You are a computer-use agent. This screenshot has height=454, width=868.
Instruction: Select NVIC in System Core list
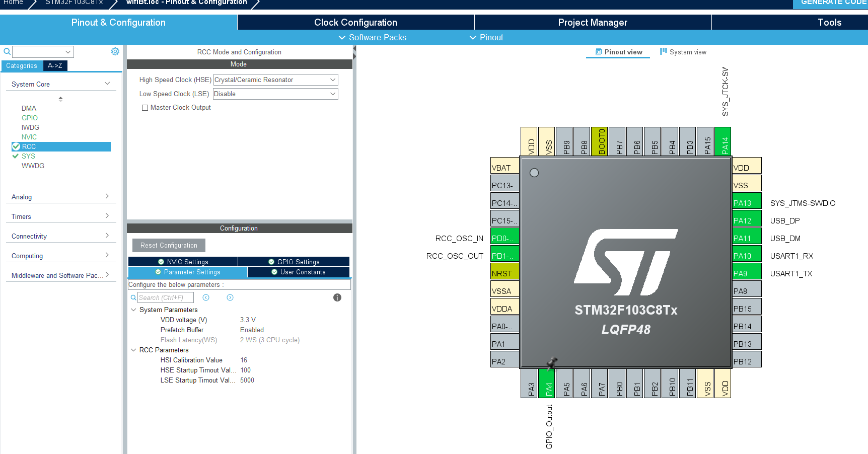[x=29, y=137]
